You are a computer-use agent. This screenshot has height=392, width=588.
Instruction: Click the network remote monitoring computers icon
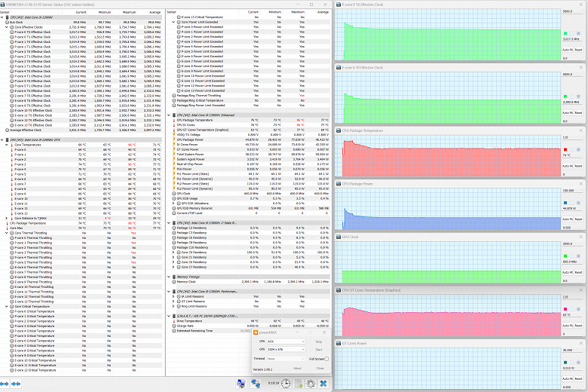256,384
